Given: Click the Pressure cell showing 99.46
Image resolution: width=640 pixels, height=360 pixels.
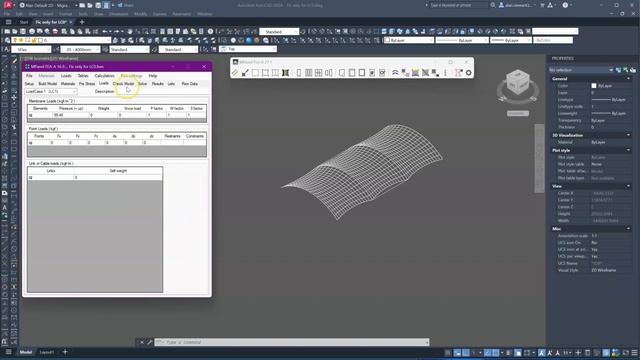Looking at the screenshot, I should pyautogui.click(x=71, y=115).
